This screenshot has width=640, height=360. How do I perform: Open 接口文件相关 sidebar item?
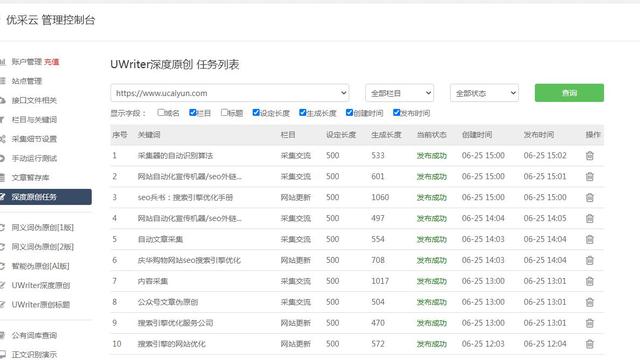click(34, 100)
